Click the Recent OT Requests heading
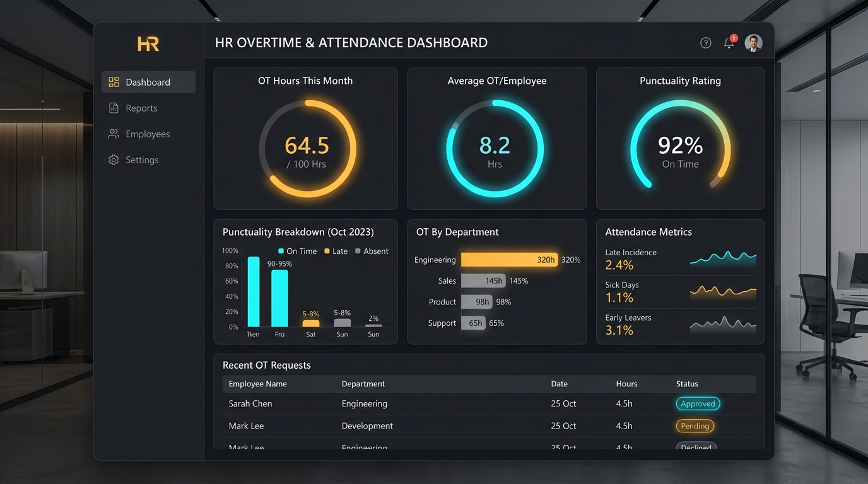 pyautogui.click(x=266, y=365)
